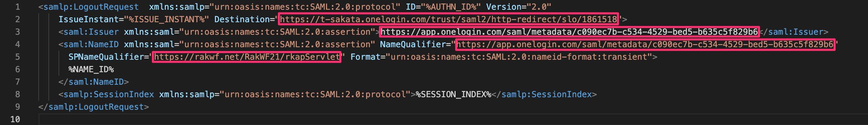Click line number 10 in the gutter
The width and height of the screenshot is (868, 125).
tap(15, 119)
